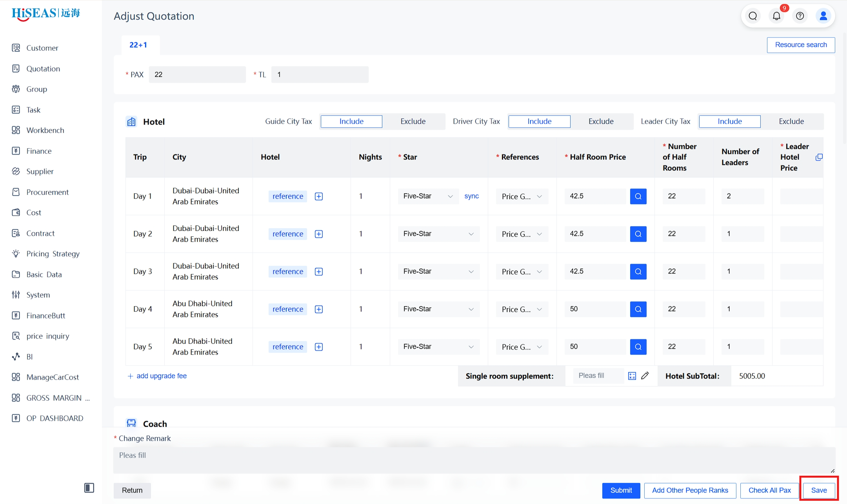Expand Day 1 References dropdown

522,196
